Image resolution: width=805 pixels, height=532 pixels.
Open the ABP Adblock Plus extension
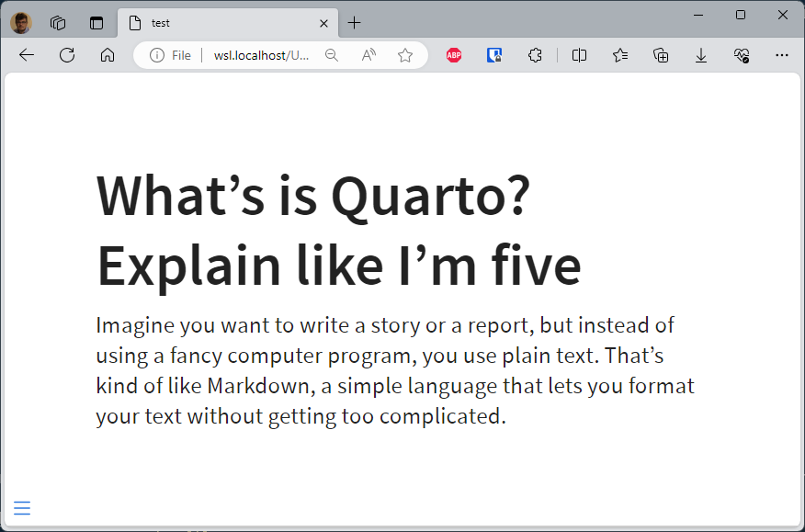click(x=454, y=55)
